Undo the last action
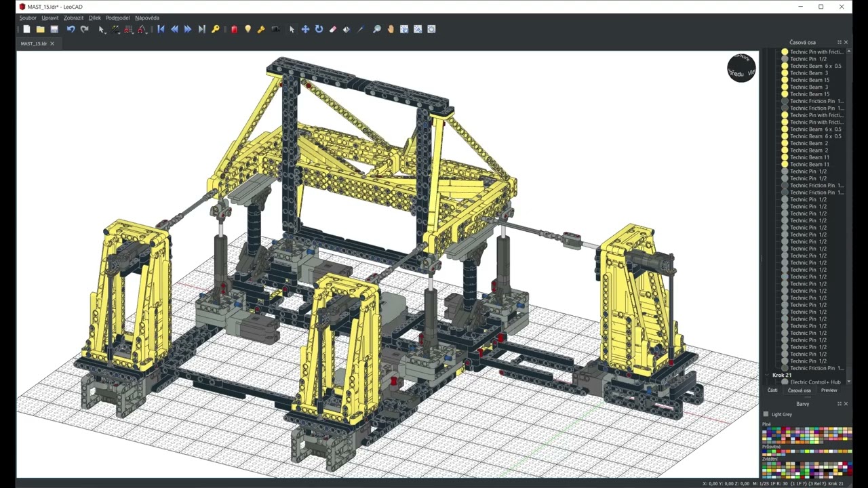This screenshot has width=868, height=488. point(71,29)
